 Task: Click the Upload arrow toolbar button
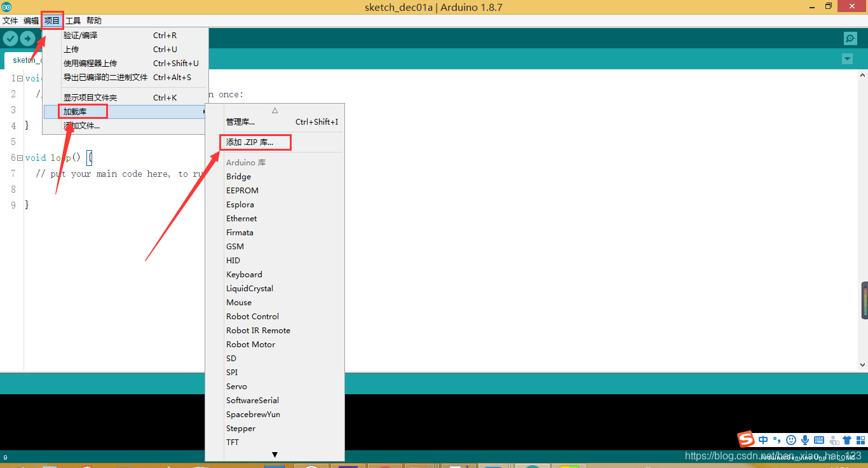[27, 39]
